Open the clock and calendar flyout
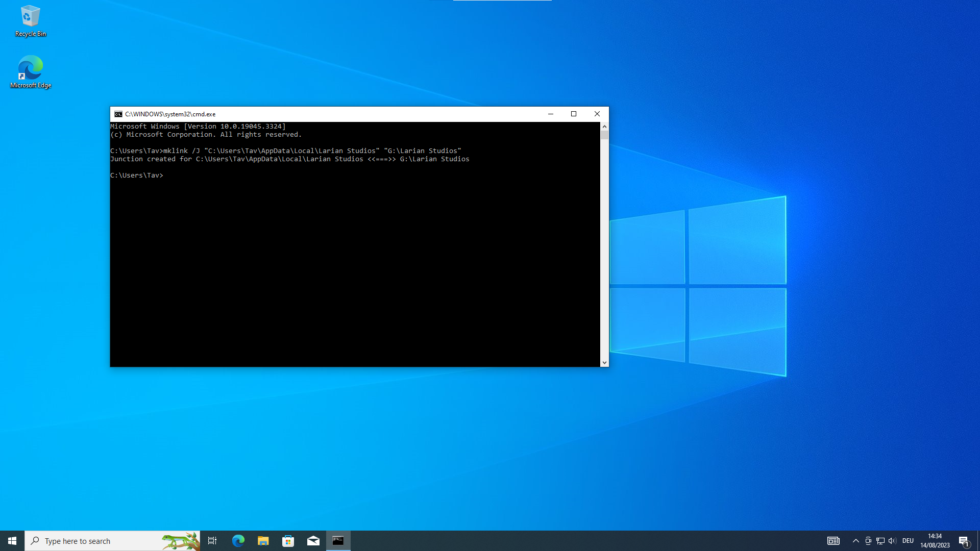This screenshot has width=980, height=551. (935, 541)
